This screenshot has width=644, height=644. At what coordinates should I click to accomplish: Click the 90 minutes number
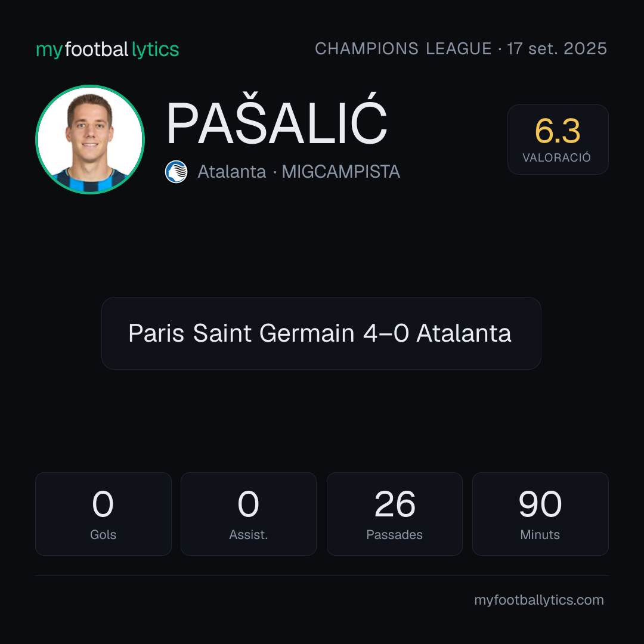(x=540, y=504)
